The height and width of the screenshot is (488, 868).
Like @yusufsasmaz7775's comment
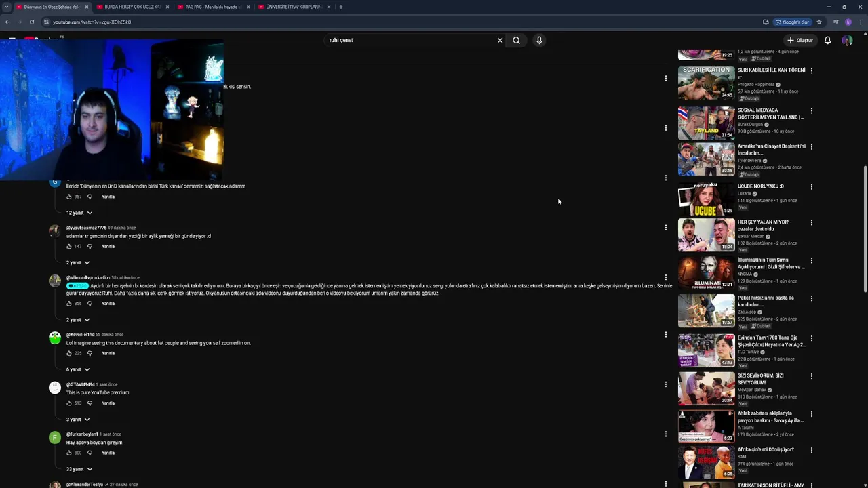(x=69, y=246)
